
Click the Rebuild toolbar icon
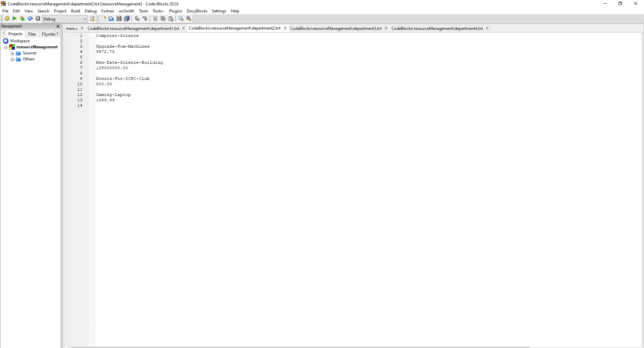[x=30, y=18]
